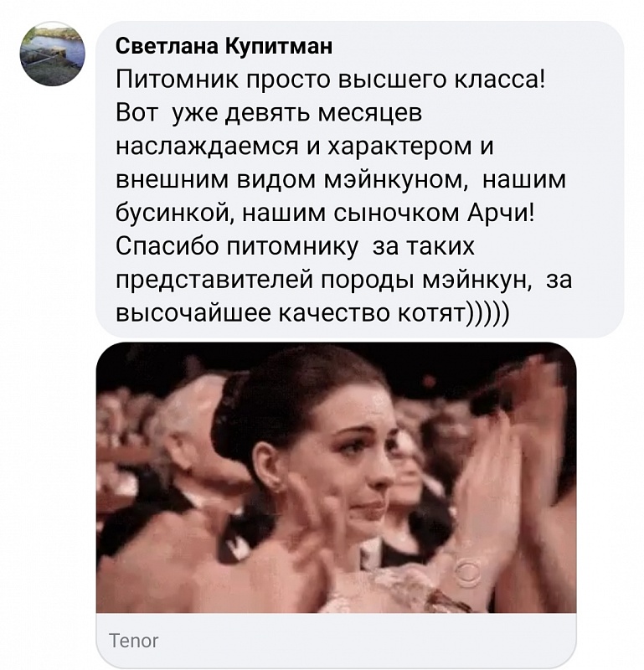Click Светлана Купитман's round profile avatar
The width and height of the screenshot is (644, 670).
53,54
